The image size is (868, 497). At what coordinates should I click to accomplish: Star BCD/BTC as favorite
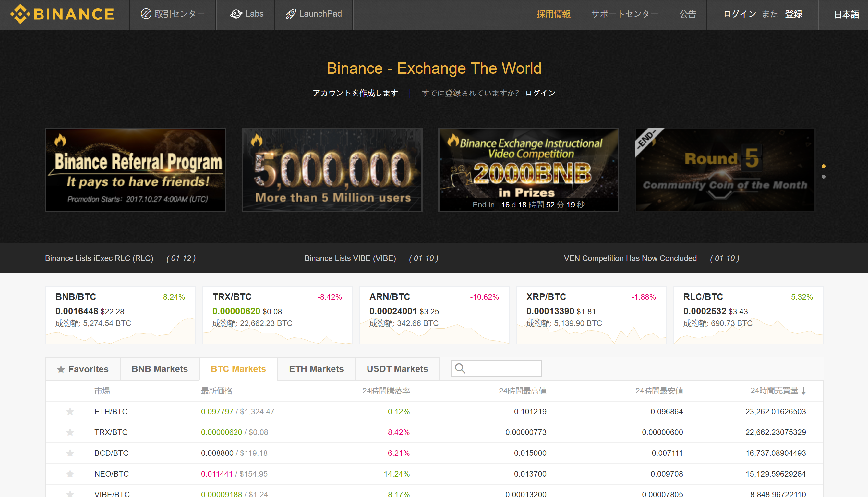[x=70, y=453]
